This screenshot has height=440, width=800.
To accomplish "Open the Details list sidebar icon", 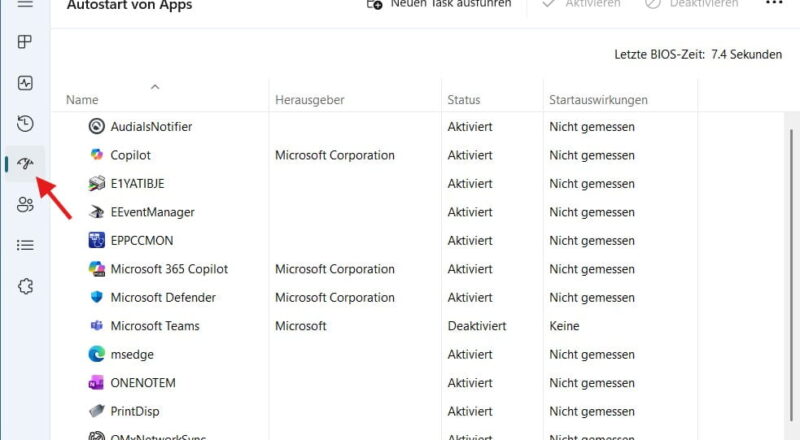I will (25, 246).
